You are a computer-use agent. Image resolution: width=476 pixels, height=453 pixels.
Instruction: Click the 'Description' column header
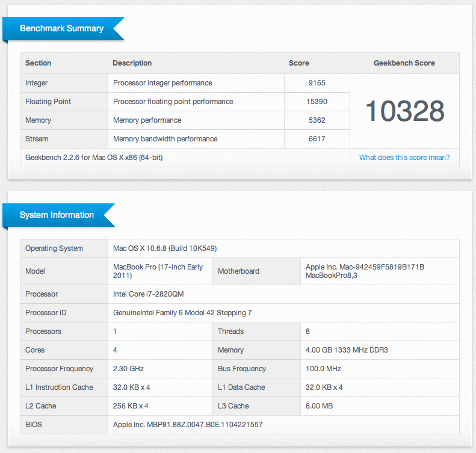coord(132,63)
